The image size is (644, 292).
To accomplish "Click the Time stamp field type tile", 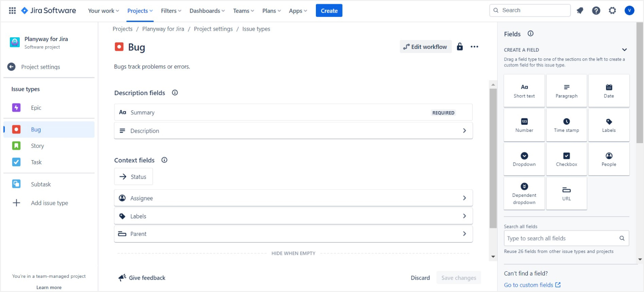I will click(566, 125).
